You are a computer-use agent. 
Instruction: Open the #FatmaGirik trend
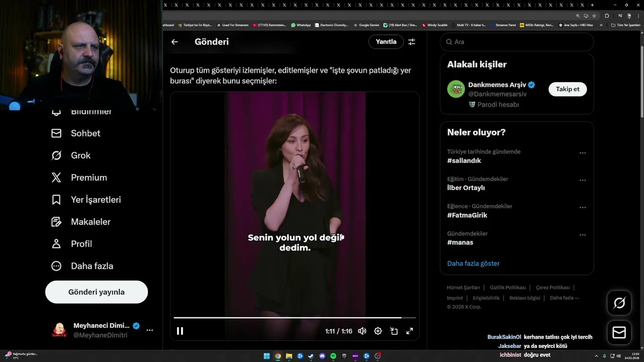(467, 215)
